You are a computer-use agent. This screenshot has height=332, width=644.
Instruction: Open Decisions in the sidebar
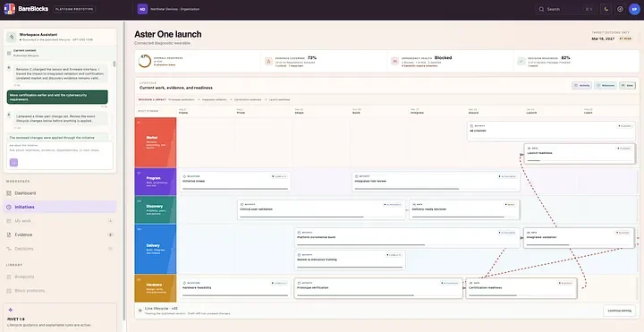click(x=60, y=249)
